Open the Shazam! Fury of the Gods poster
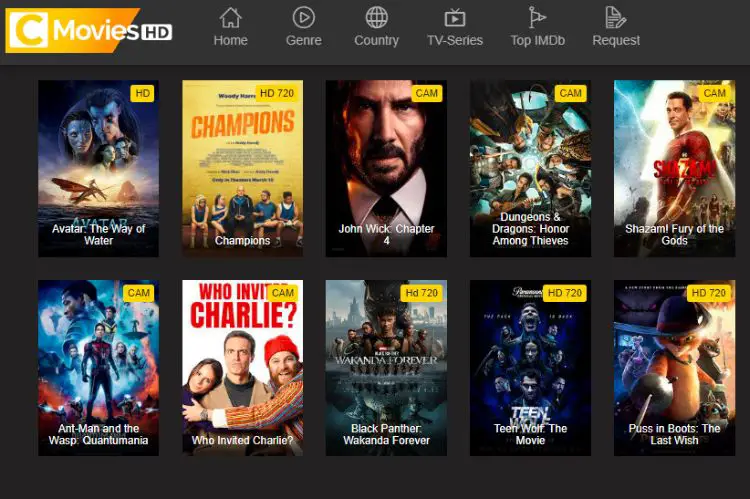Viewport: 750px width, 499px height. (674, 168)
